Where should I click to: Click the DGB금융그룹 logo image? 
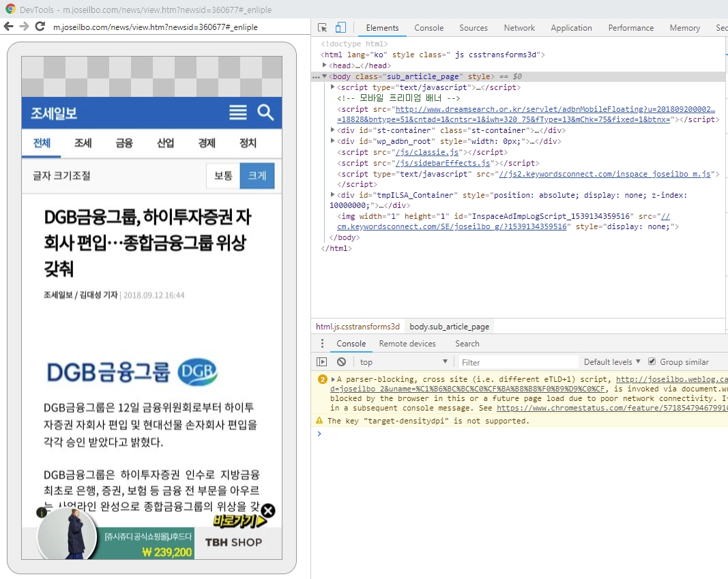pyautogui.click(x=132, y=372)
